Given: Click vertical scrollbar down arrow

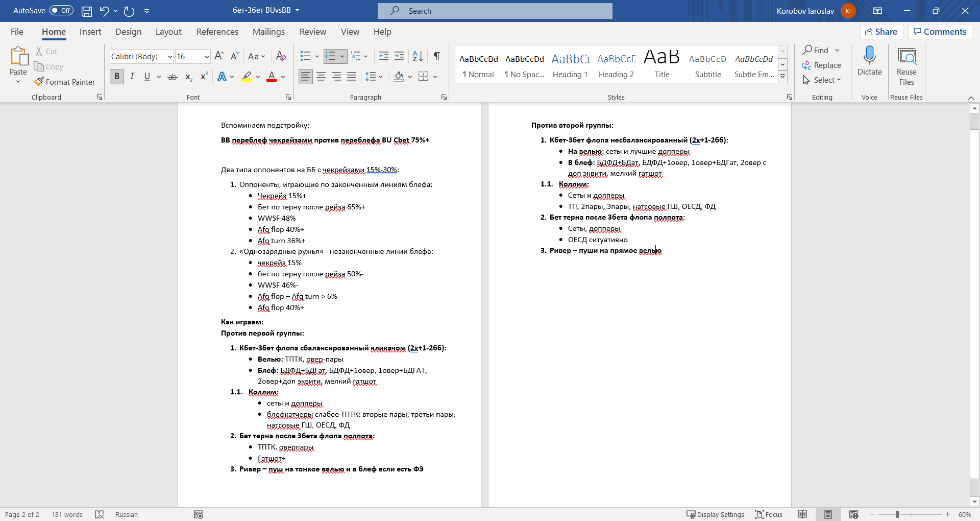Looking at the screenshot, I should pos(974,502).
